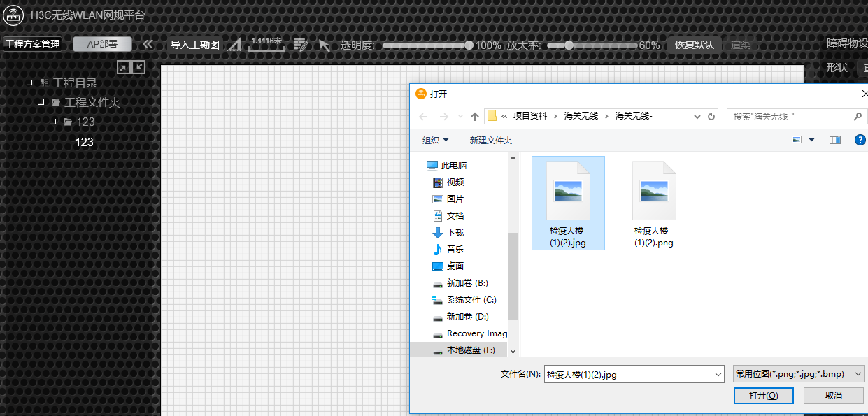Select file 检疫大楼(1)(2).jpg thumbnail

[x=568, y=203]
